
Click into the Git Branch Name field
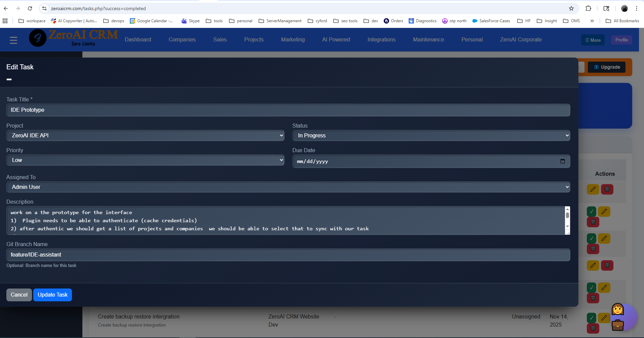click(288, 255)
